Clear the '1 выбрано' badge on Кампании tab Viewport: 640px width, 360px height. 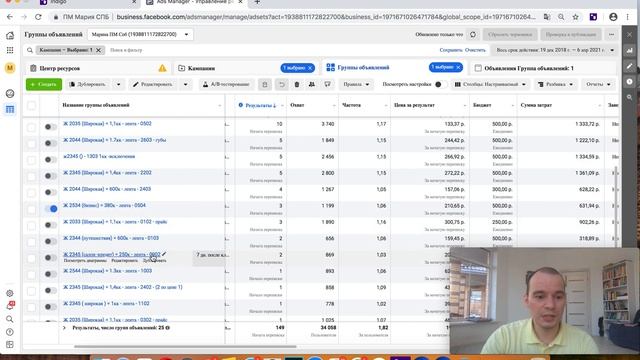coord(310,68)
